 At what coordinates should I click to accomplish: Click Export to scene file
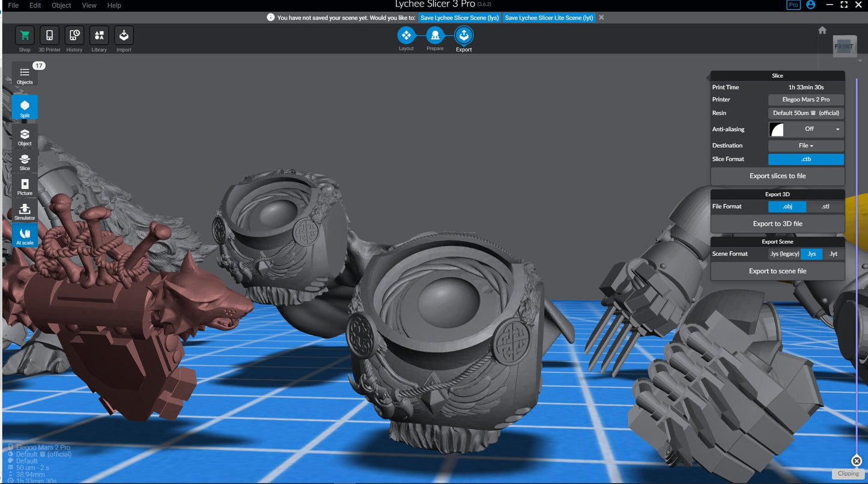pos(777,271)
